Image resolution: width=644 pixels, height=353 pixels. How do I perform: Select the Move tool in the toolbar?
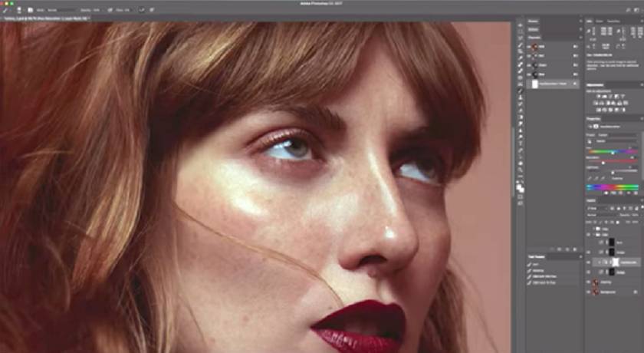521,25
